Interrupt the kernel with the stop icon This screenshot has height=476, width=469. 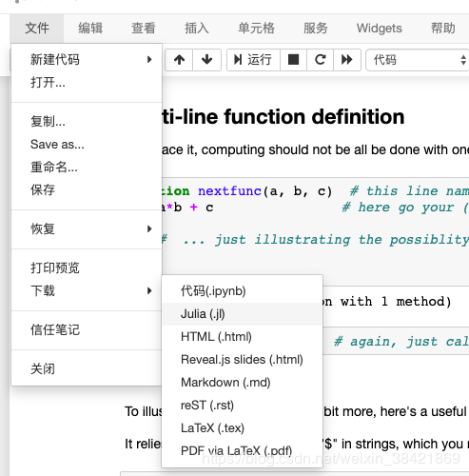[x=293, y=60]
